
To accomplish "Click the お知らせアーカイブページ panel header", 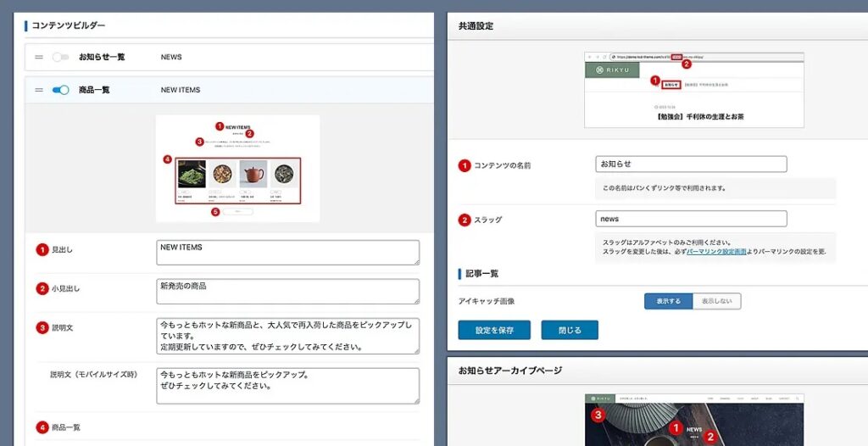I will click(x=658, y=370).
